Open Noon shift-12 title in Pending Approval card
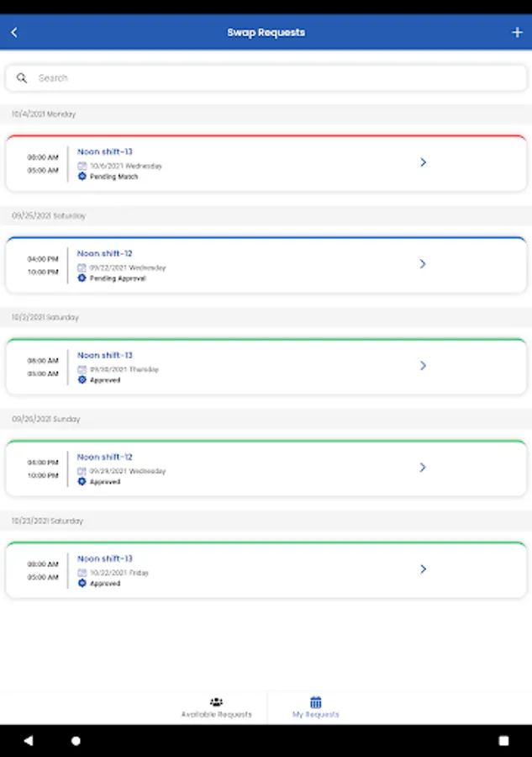Image resolution: width=532 pixels, height=757 pixels. (x=105, y=254)
